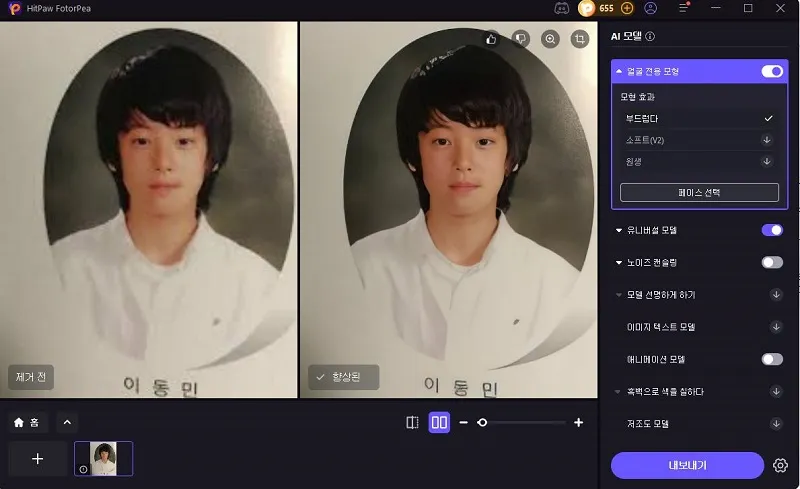Toggle the 유니버셜 모델 switch

click(x=772, y=230)
